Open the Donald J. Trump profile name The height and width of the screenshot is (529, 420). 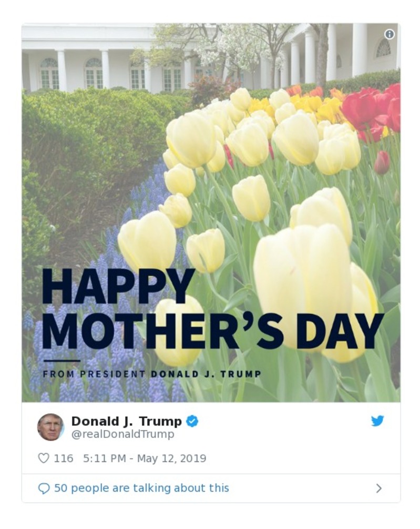128,421
